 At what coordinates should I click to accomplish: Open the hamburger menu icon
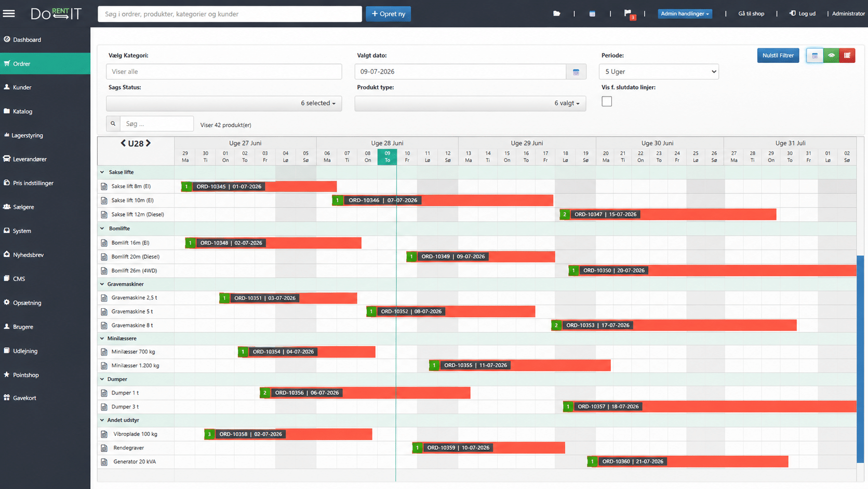(9, 14)
